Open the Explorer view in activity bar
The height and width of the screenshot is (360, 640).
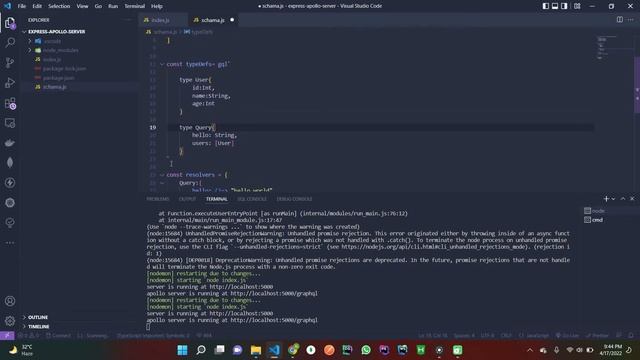tap(10, 23)
